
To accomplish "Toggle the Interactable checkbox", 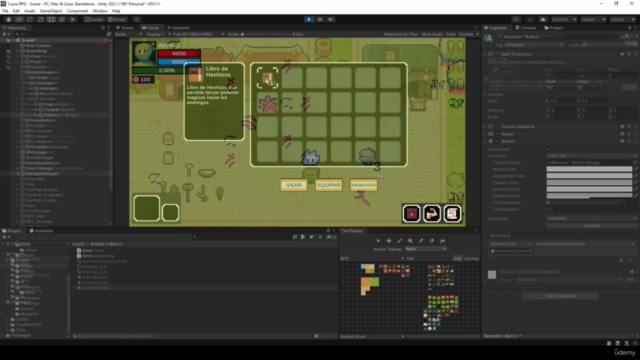I will 549,149.
